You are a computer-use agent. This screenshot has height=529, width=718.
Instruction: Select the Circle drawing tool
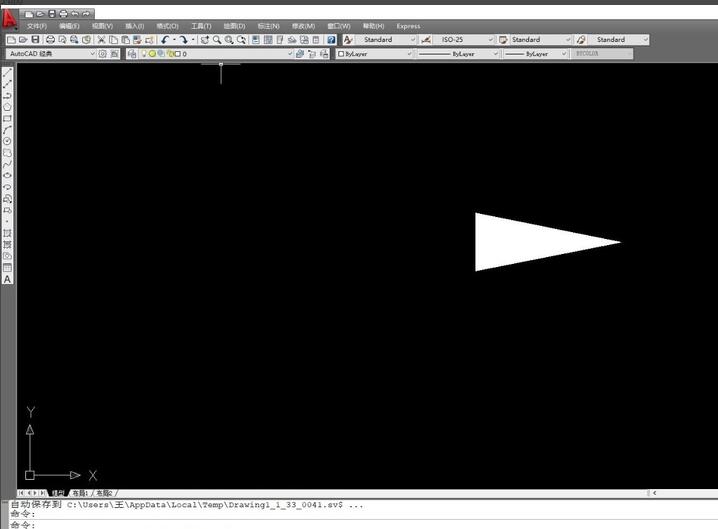(x=7, y=141)
